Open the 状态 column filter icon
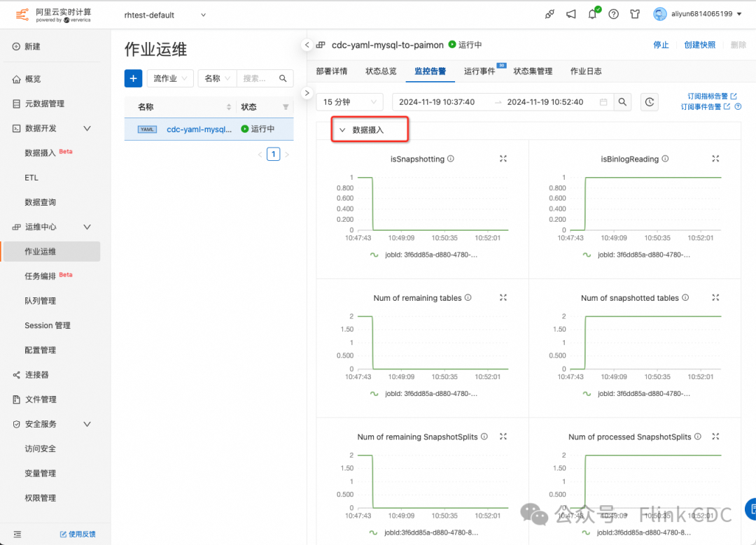756x545 pixels. [x=286, y=107]
